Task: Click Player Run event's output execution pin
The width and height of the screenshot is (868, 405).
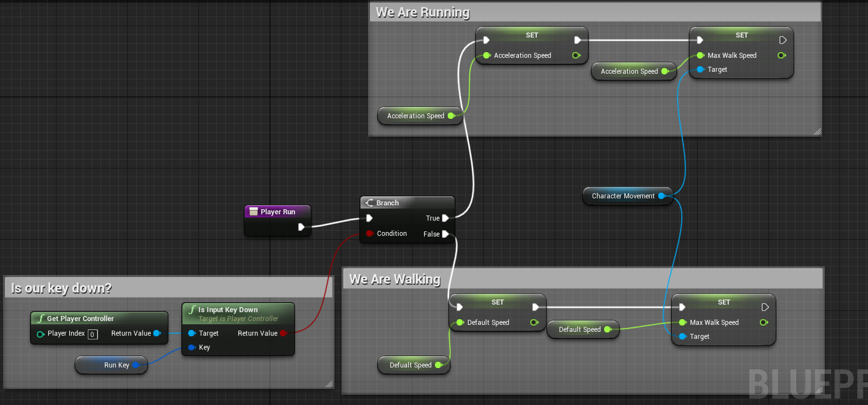Action: coord(301,226)
